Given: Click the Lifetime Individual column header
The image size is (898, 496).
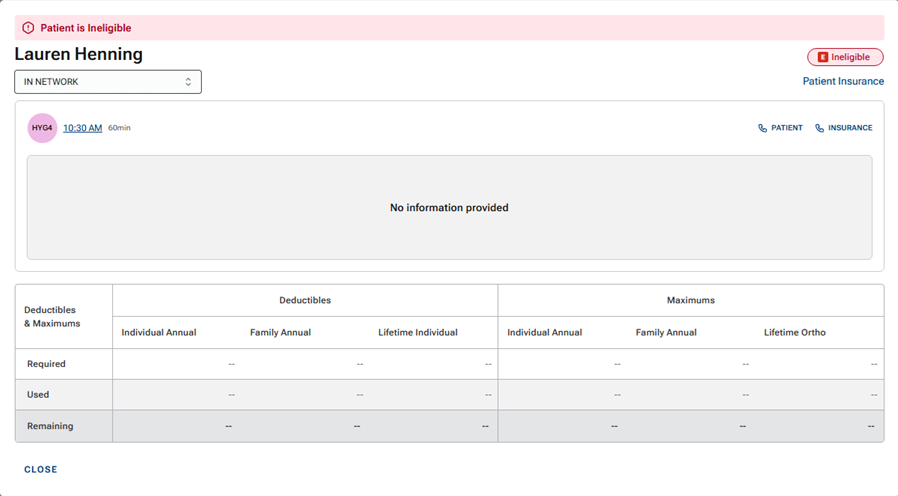Looking at the screenshot, I should [x=418, y=332].
